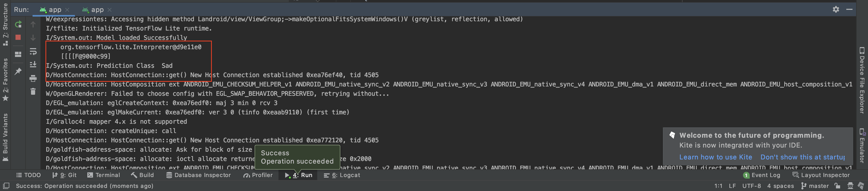Clear all console output with trash icon
This screenshot has width=868, height=191.
coord(33,91)
